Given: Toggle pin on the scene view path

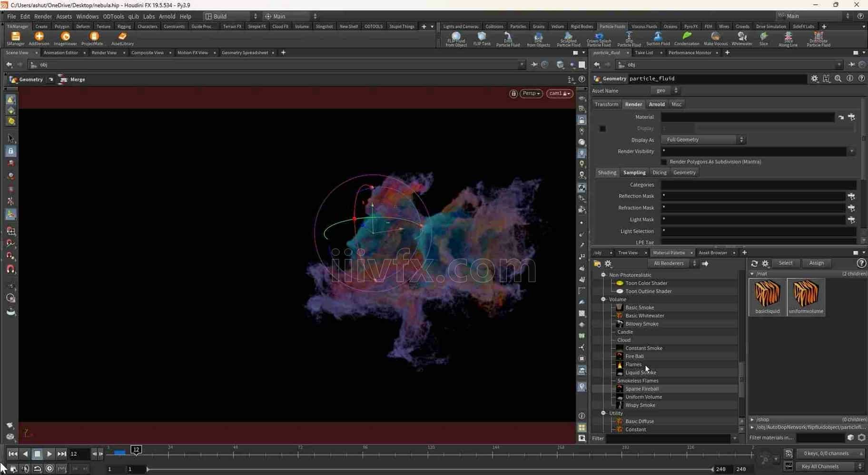Looking at the screenshot, I should (x=534, y=65).
